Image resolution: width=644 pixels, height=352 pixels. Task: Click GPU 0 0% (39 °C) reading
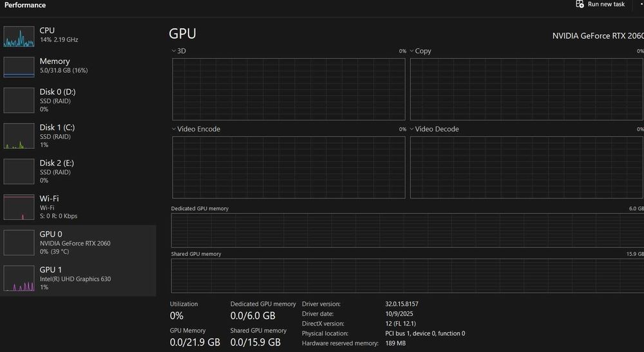54,251
